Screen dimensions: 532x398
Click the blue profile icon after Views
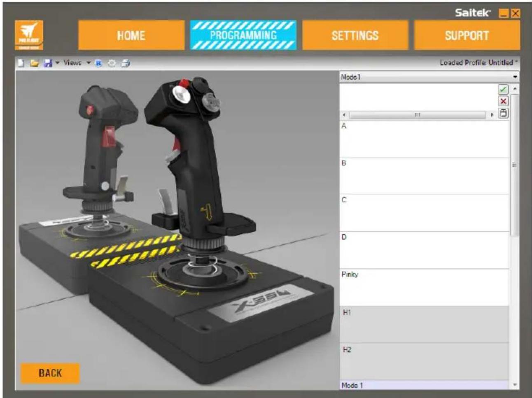[x=99, y=63]
